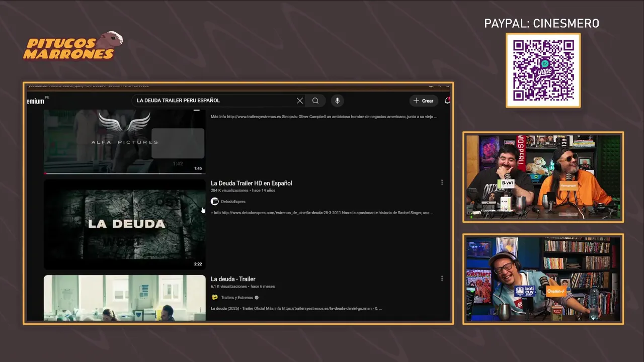
Task: Click description 'La deuda (2025) - Trailer Oficial'
Action: pos(296,308)
